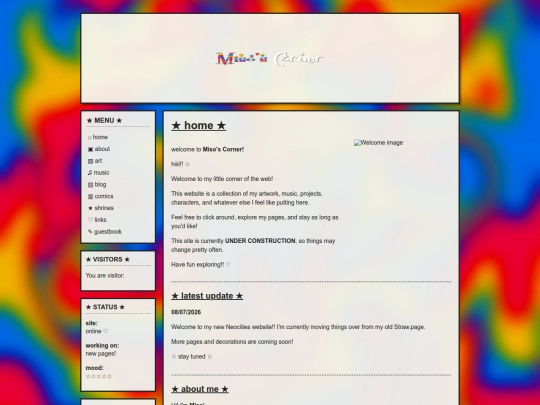The width and height of the screenshot is (540, 405).
Task: Click the "★ home ★" heading
Action: coord(199,125)
